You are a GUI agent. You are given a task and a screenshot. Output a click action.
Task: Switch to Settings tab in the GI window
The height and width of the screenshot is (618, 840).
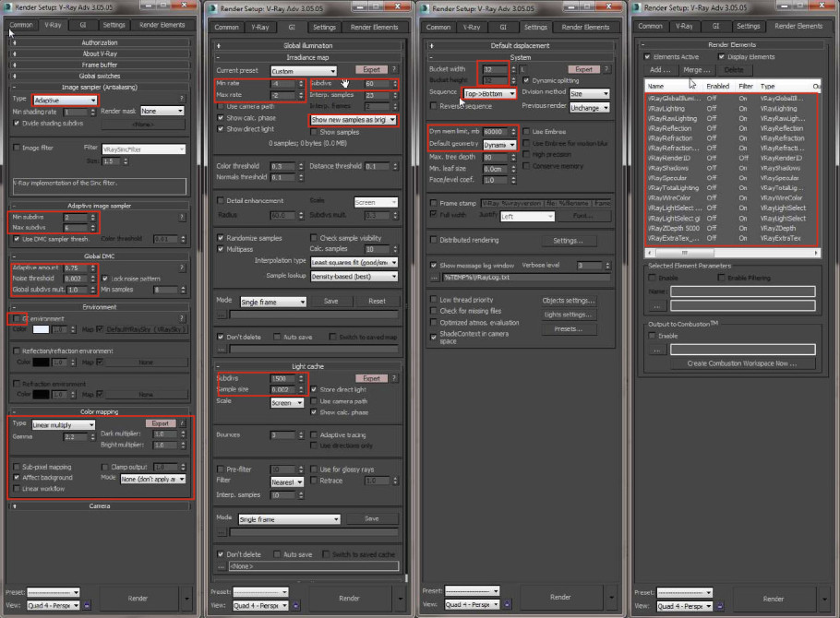click(324, 27)
